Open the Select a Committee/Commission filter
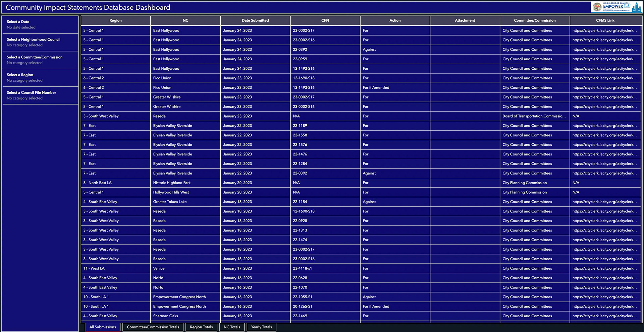Image resolution: width=644 pixels, height=332 pixels. pyautogui.click(x=40, y=60)
